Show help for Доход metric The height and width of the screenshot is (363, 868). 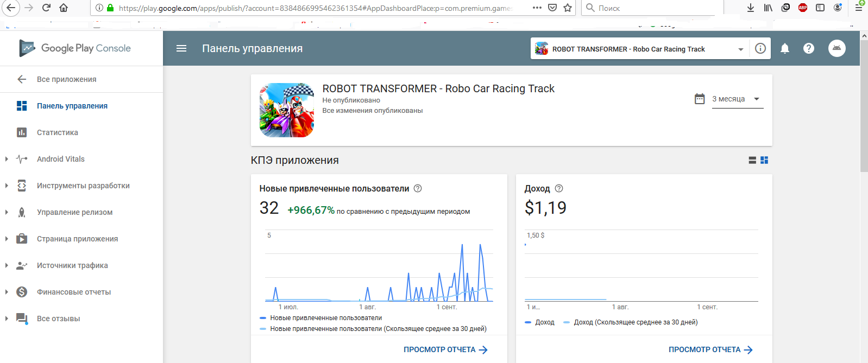click(559, 188)
